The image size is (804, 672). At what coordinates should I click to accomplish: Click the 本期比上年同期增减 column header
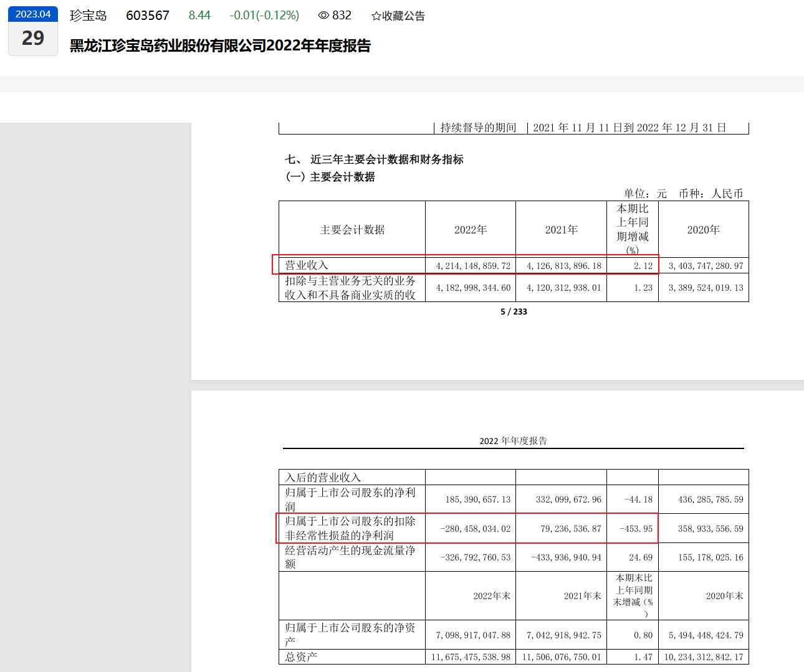(633, 229)
